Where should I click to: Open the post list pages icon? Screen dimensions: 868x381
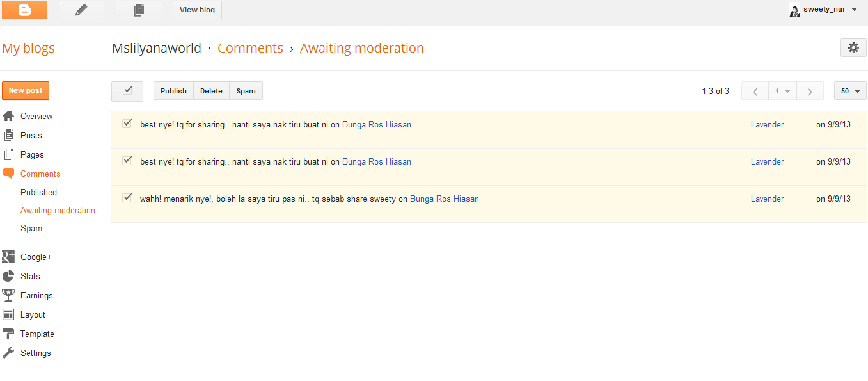point(138,10)
